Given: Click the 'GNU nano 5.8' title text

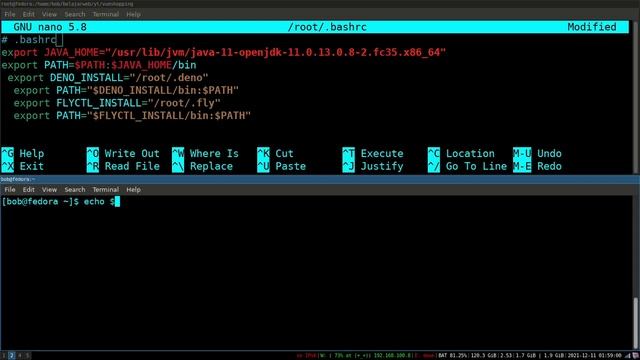Looking at the screenshot, I should pyautogui.click(x=50, y=27).
